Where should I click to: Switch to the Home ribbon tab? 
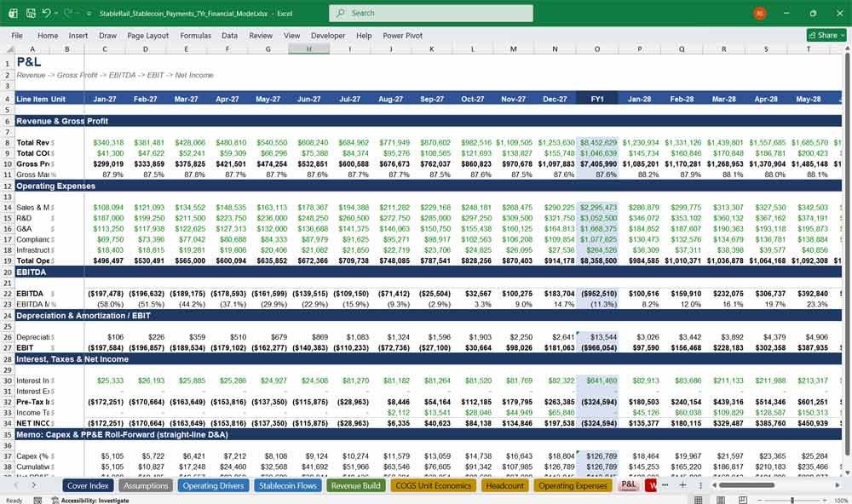click(x=48, y=35)
